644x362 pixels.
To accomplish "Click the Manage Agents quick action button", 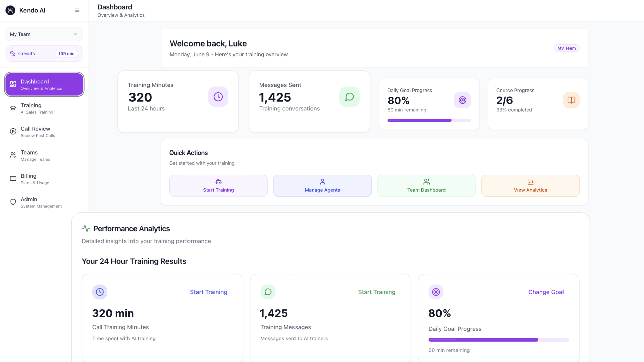I will (322, 186).
